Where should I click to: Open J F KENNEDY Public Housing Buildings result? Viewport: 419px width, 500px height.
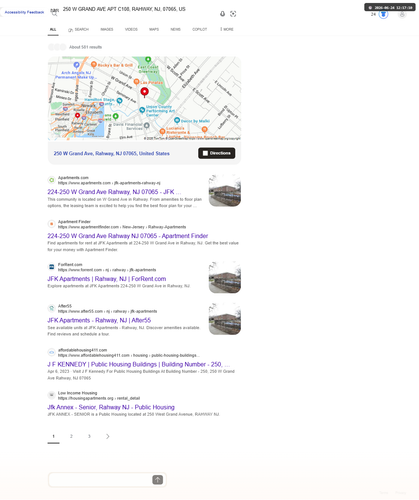(x=139, y=364)
